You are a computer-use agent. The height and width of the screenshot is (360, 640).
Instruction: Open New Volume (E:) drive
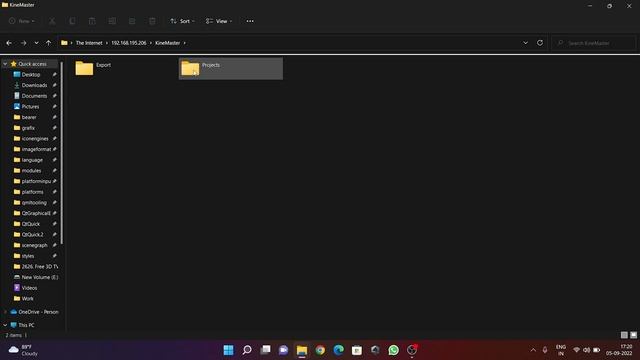(40, 277)
